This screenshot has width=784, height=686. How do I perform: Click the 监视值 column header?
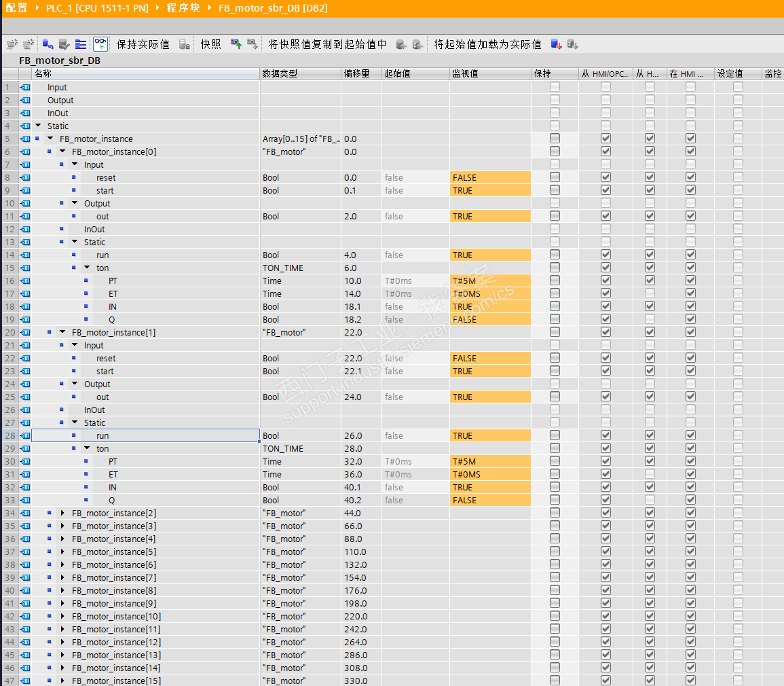tap(465, 73)
